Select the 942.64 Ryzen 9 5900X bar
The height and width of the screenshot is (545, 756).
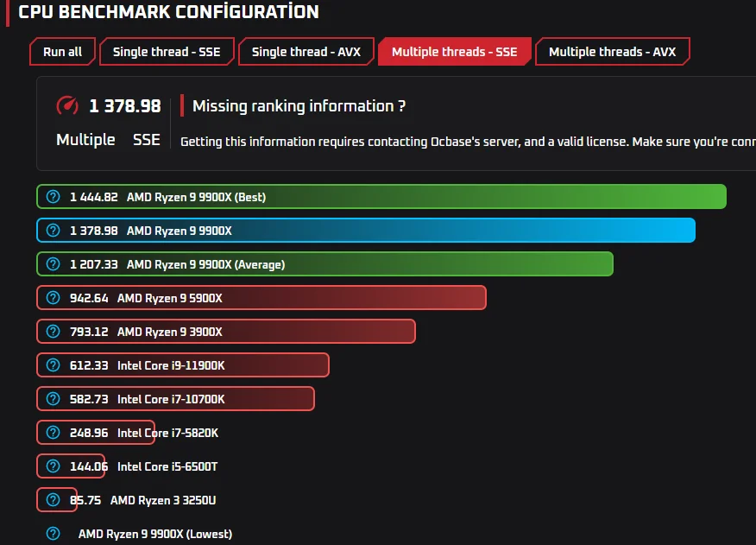(x=261, y=298)
